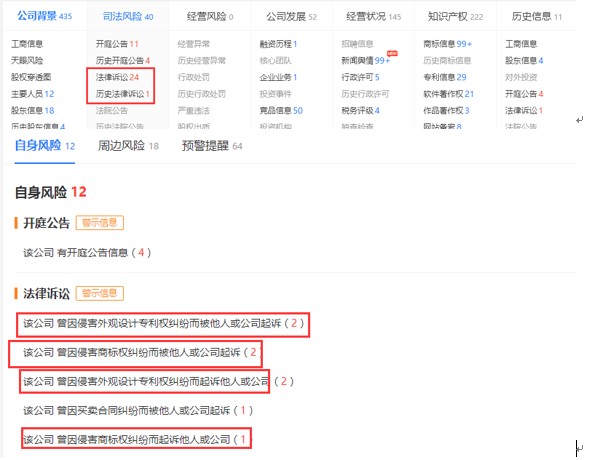Open 买卖合同纠纷而被他人或公司起诉 (1) entry
This screenshot has width=608, height=460.
click(x=138, y=410)
